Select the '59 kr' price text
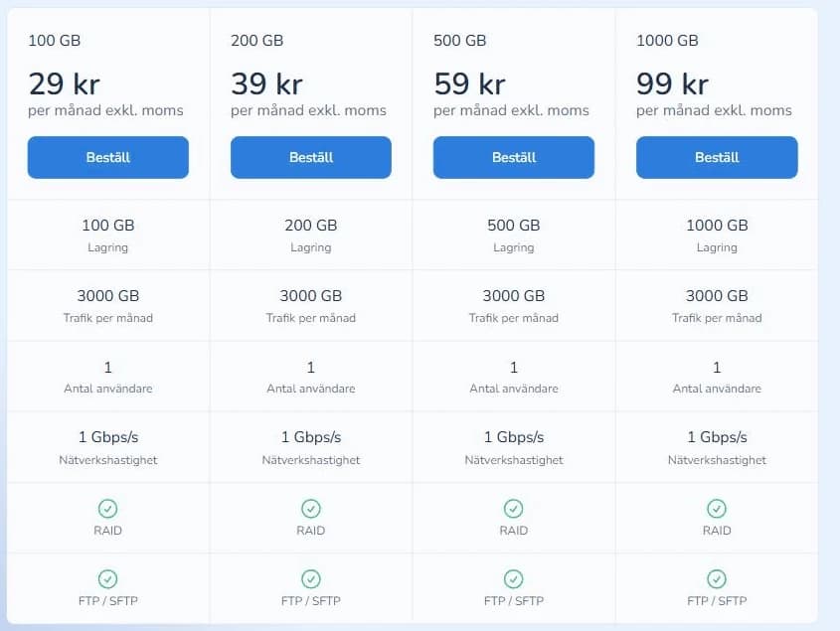Image resolution: width=840 pixels, height=631 pixels. click(x=470, y=84)
